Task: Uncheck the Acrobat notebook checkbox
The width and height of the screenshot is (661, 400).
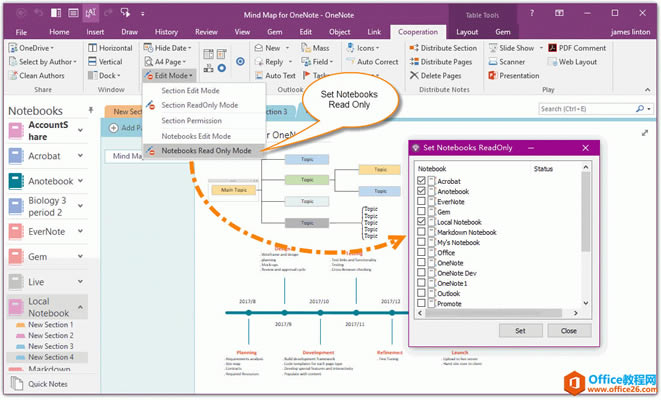Action: tap(421, 181)
